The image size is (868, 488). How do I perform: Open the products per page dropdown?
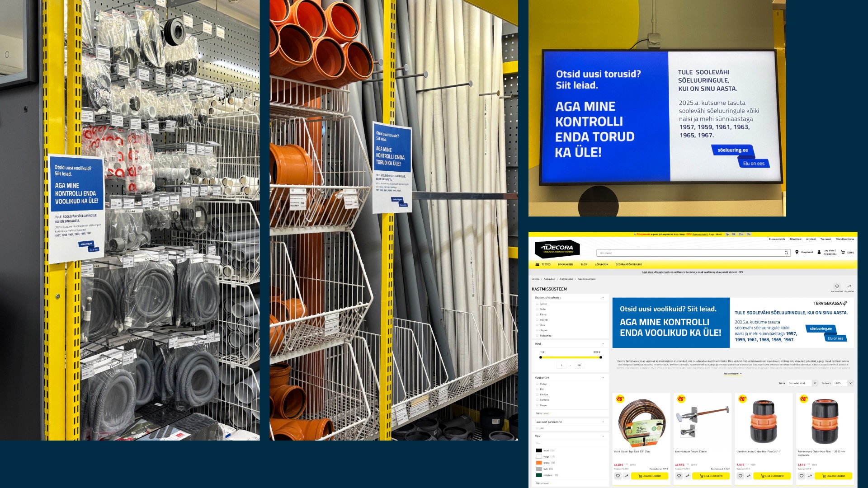click(802, 383)
